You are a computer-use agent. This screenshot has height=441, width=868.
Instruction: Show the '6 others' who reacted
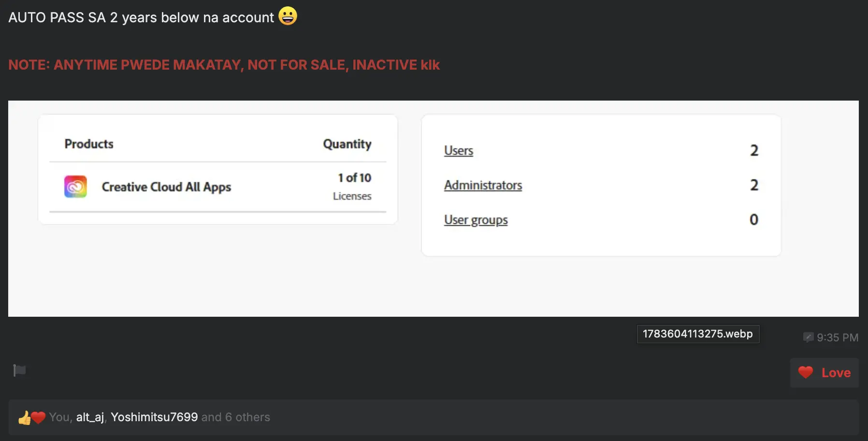tap(247, 417)
